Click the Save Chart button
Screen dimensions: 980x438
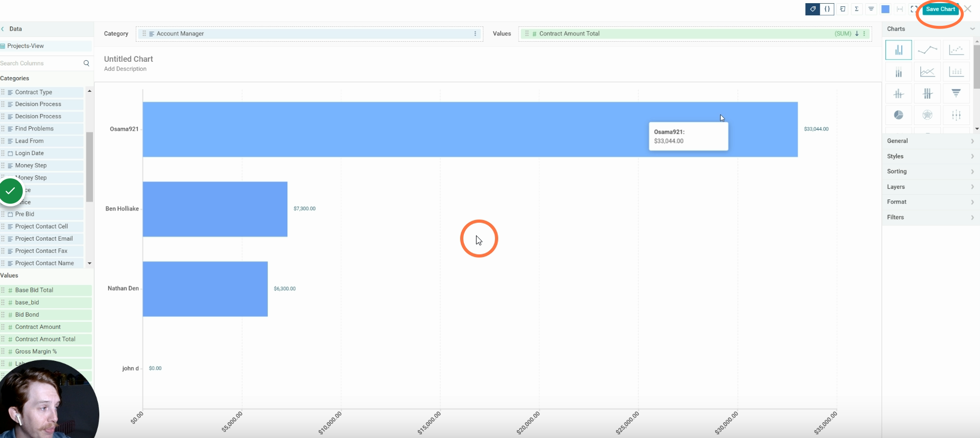coord(940,9)
